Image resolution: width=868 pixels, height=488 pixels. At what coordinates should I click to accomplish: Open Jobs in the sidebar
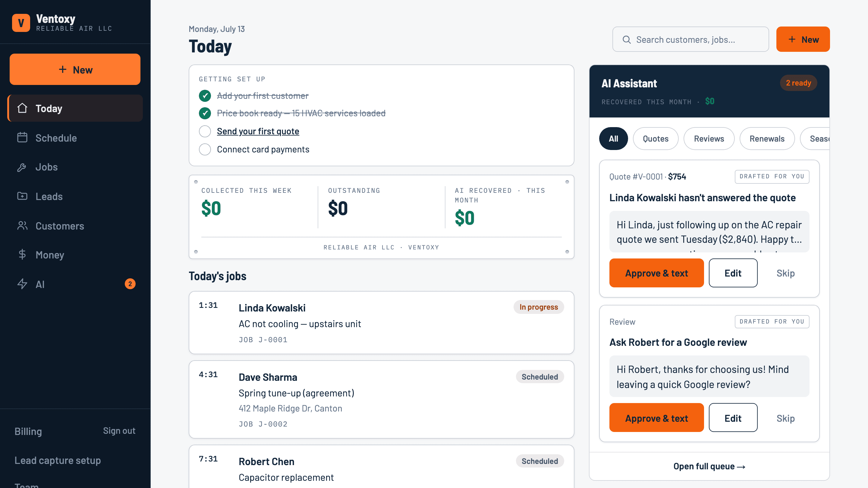pos(75,167)
